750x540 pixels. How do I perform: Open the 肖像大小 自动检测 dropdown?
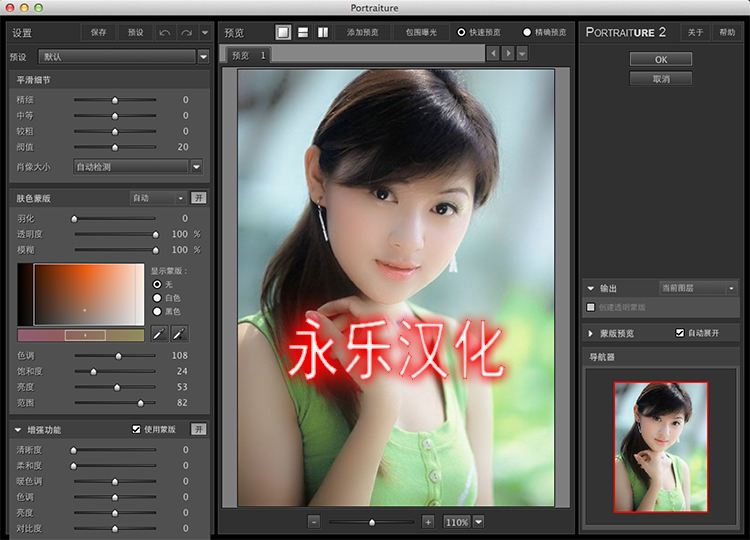coord(196,167)
